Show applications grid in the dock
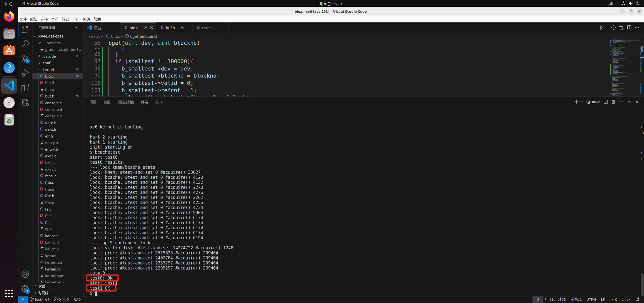 tap(9, 293)
